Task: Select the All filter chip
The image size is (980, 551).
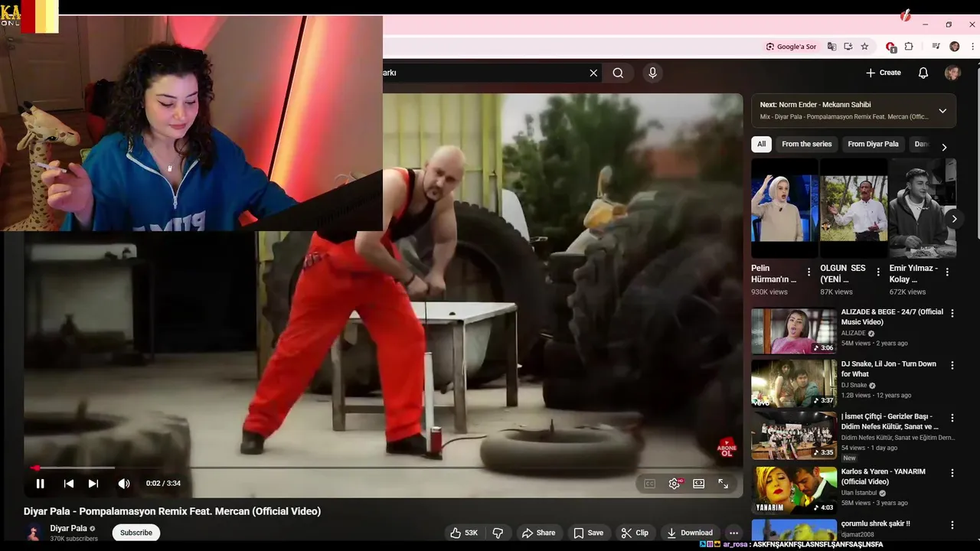Action: pyautogui.click(x=762, y=144)
